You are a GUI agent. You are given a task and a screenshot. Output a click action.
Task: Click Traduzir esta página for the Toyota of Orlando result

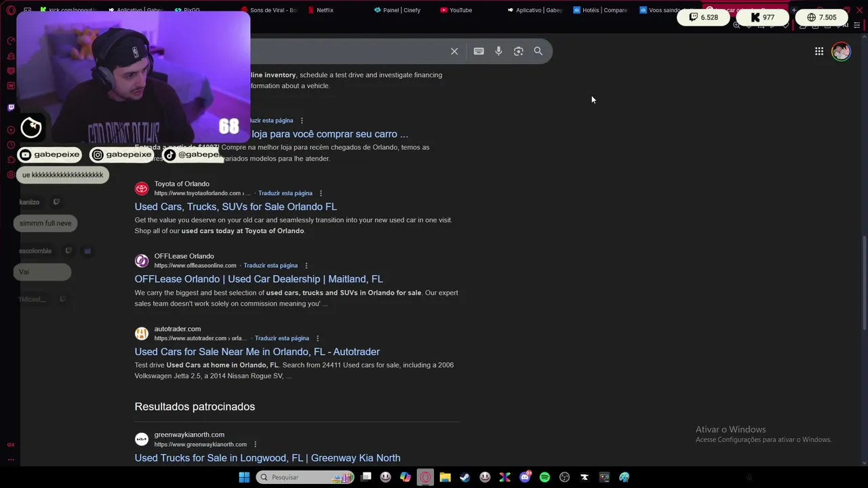[285, 193]
